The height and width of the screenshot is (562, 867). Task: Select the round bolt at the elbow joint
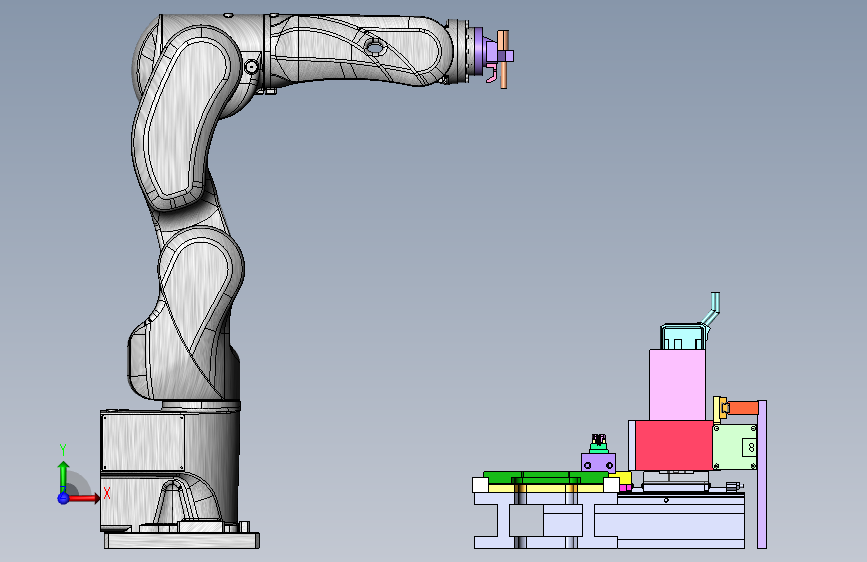[x=252, y=67]
